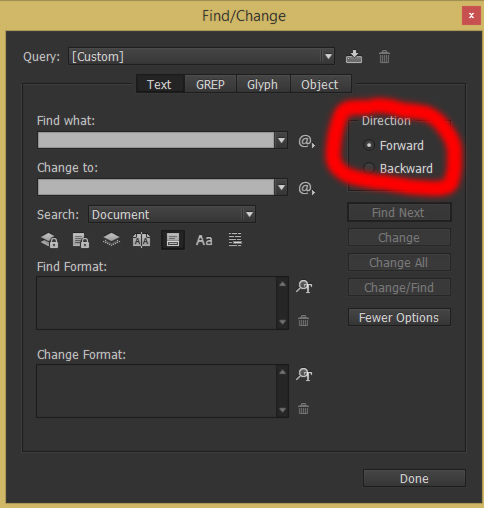Open special characters menu for Change to
The height and width of the screenshot is (508, 484).
tap(306, 188)
